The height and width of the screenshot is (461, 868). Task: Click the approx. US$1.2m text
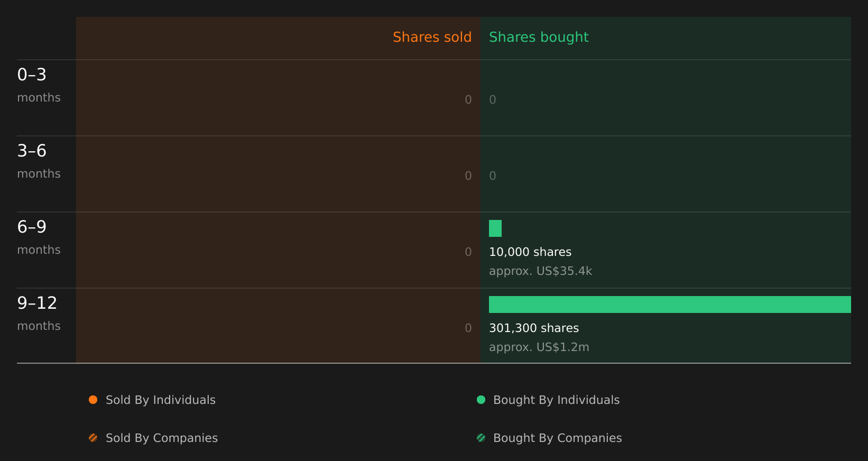pos(539,347)
